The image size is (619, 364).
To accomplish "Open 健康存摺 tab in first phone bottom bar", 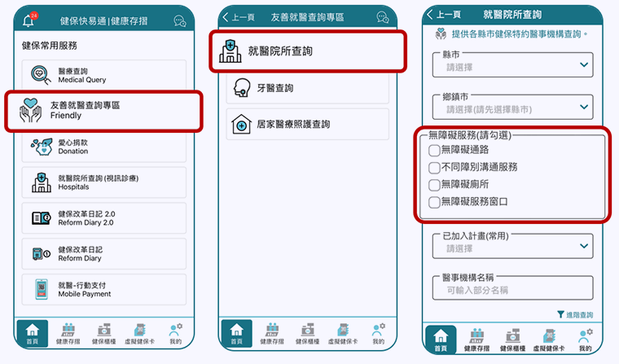I will click(68, 334).
